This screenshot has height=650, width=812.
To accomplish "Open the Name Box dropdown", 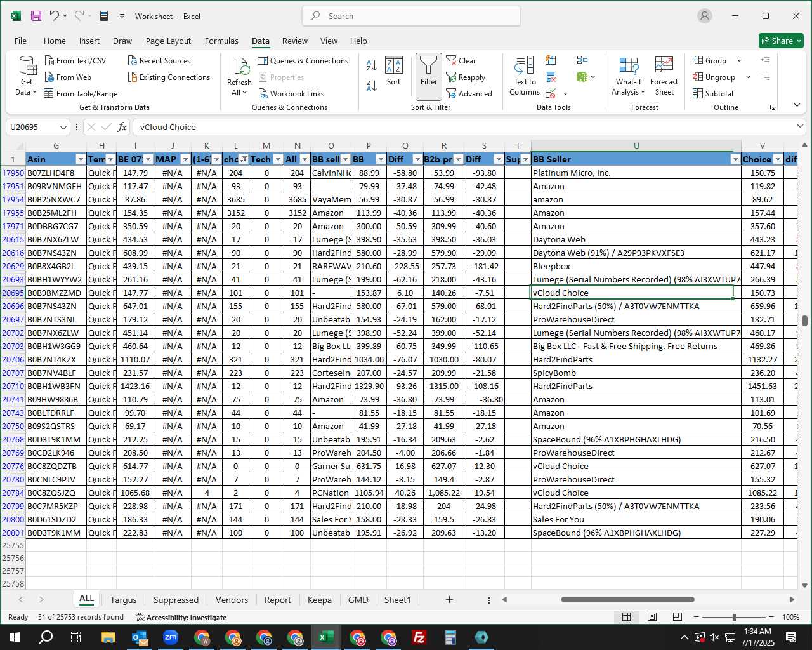I will coord(63,128).
